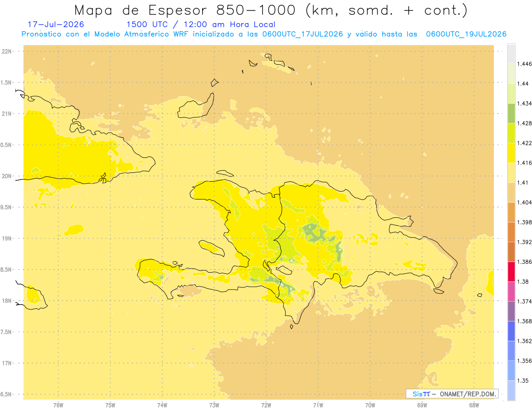Click the '19N' latitude label
The image size is (532, 411).
[x=7, y=239]
